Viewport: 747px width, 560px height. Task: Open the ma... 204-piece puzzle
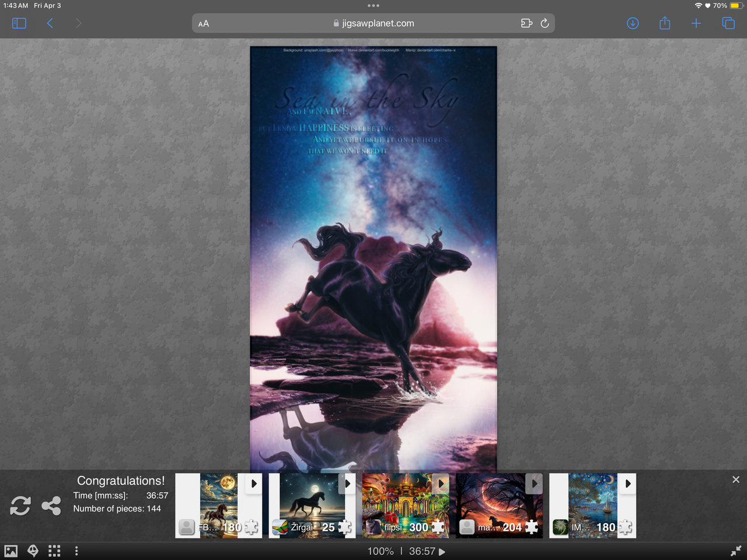coord(499,506)
